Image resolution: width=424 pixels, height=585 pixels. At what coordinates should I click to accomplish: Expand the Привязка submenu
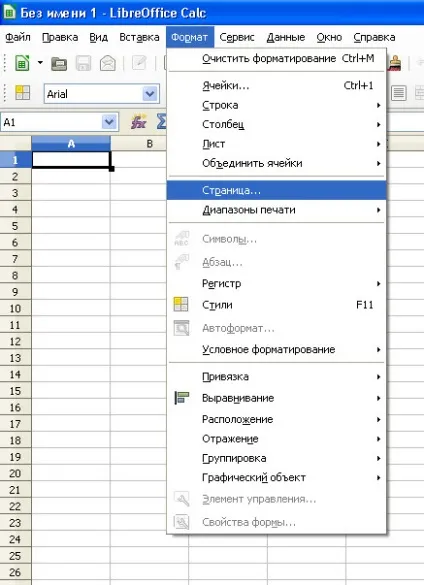click(x=276, y=377)
